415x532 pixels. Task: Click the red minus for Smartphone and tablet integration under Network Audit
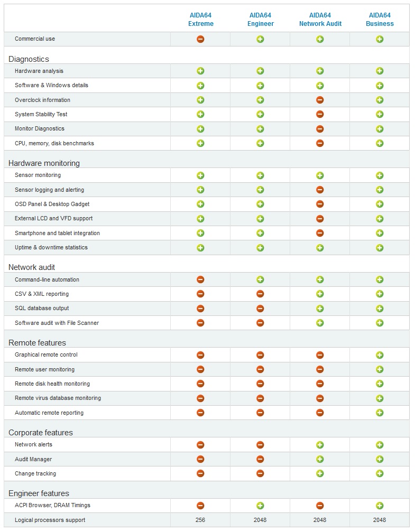click(x=320, y=233)
